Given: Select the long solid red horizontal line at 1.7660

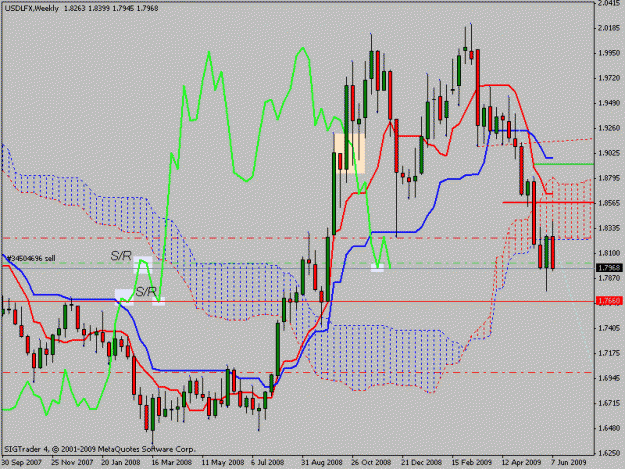Looking at the screenshot, I should click(x=298, y=302).
